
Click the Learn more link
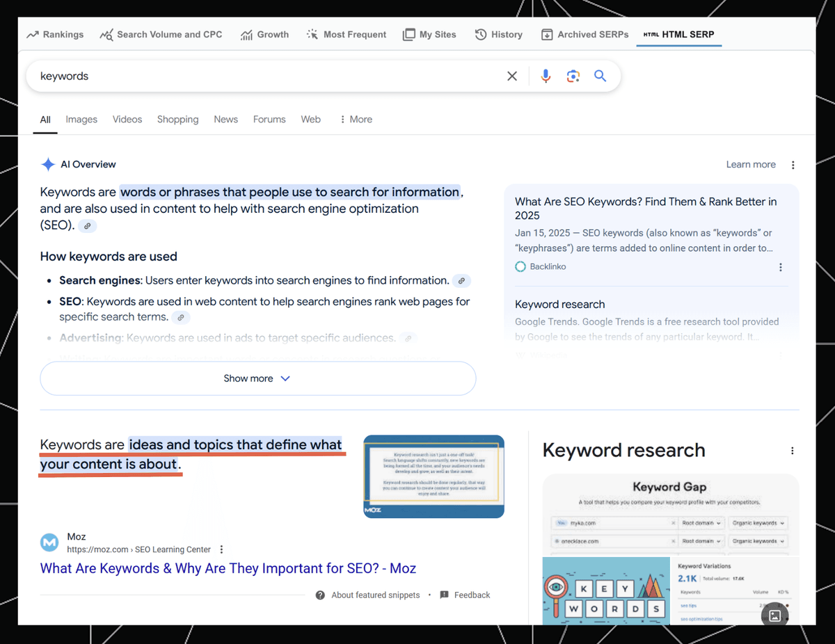click(750, 165)
